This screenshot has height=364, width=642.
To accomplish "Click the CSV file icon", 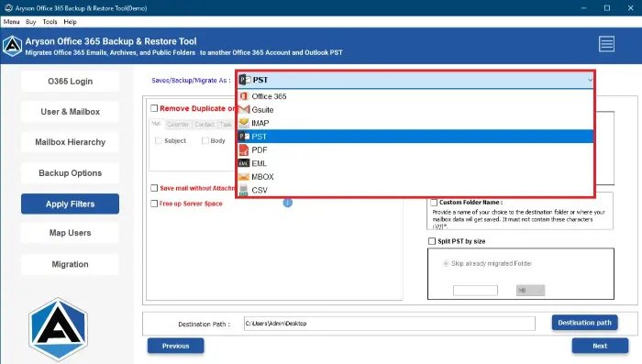I will click(244, 190).
